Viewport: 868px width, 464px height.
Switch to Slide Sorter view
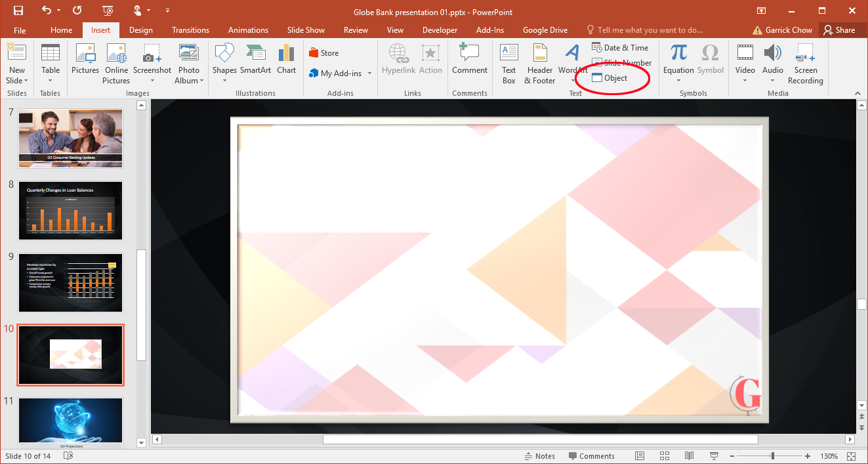coord(664,456)
